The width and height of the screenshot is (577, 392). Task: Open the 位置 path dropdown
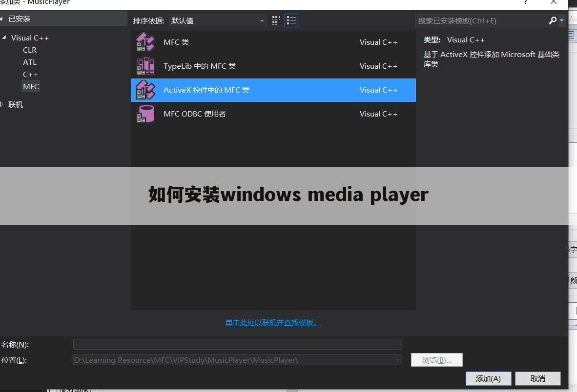point(398,360)
